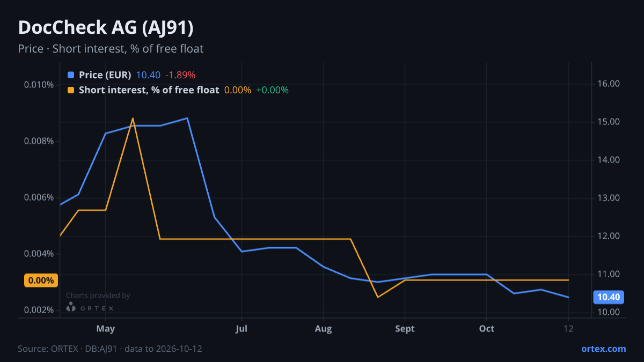The image size is (644, 362).
Task: Click the Aug x-axis label
Action: pyautogui.click(x=323, y=328)
